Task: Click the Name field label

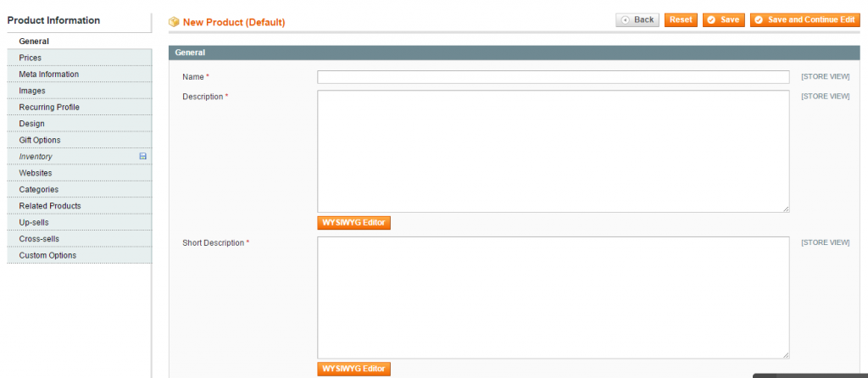Action: tap(196, 77)
